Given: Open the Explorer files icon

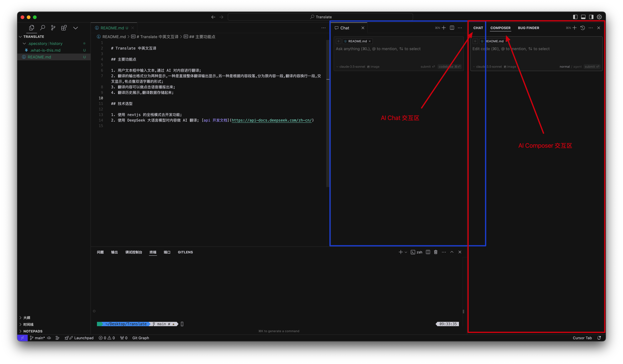Looking at the screenshot, I should 32,28.
